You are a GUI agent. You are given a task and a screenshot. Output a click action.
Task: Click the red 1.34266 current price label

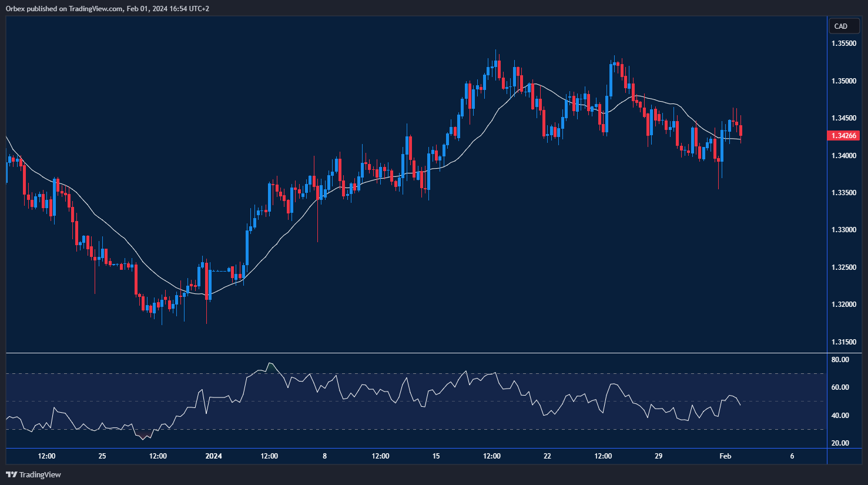[843, 136]
